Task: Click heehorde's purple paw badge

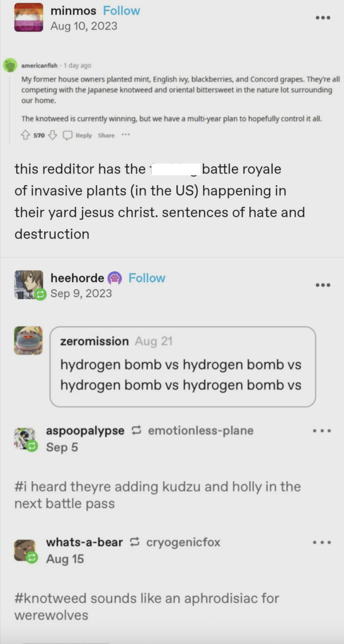Action: [115, 278]
